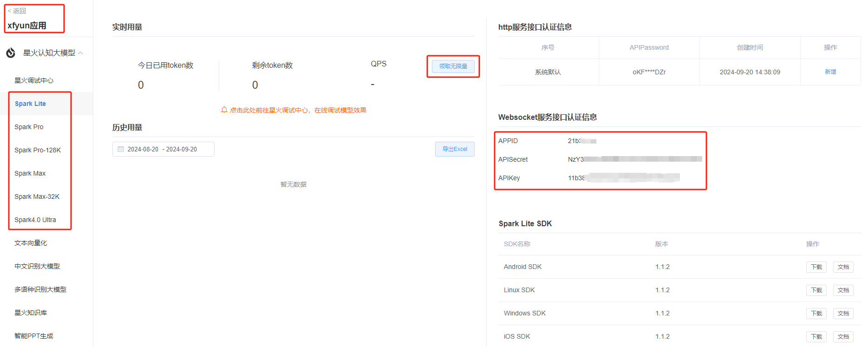This screenshot has width=868, height=347.
Task: Select Spark Max in the sidebar
Action: point(30,173)
